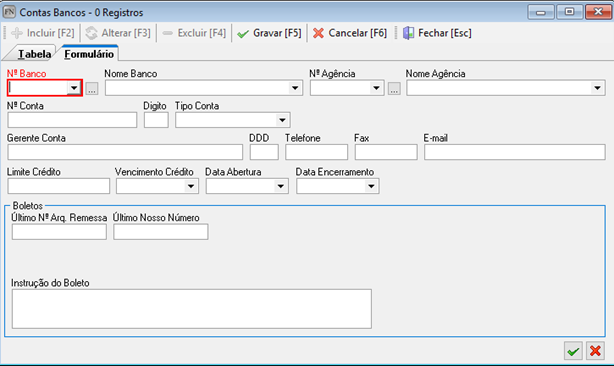Focus the Último Nosso Número field
The height and width of the screenshot is (366, 614).
[161, 232]
